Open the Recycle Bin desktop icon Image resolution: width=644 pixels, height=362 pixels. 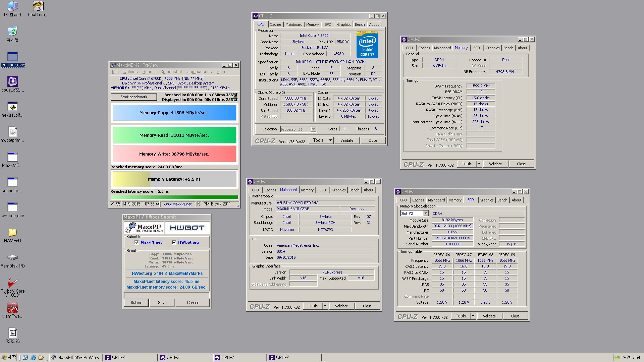(13, 34)
